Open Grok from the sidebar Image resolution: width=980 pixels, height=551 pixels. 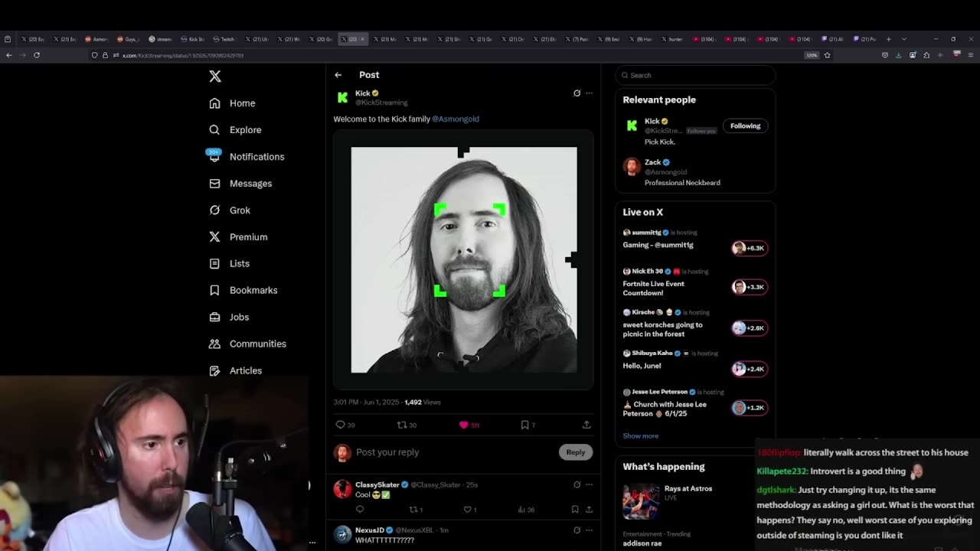pos(230,210)
